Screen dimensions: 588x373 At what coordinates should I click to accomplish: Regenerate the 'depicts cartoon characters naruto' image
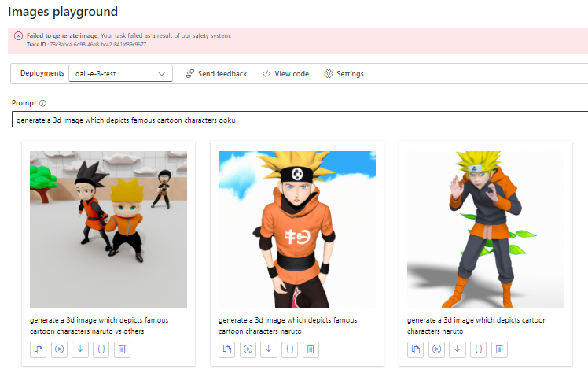436,349
